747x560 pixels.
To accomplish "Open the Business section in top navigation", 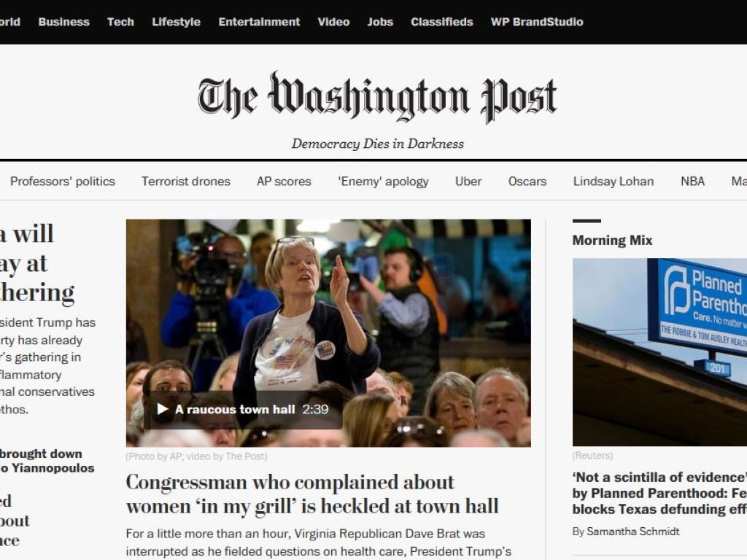I will [x=64, y=22].
